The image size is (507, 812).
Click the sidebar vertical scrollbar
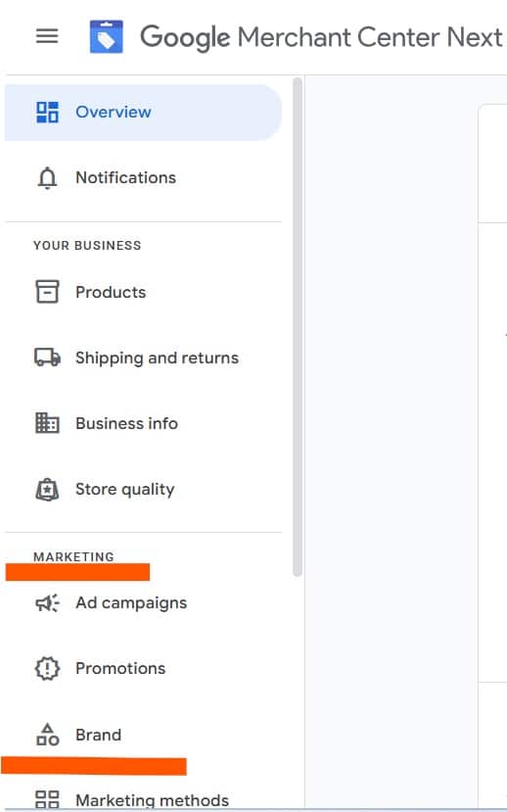[297, 326]
